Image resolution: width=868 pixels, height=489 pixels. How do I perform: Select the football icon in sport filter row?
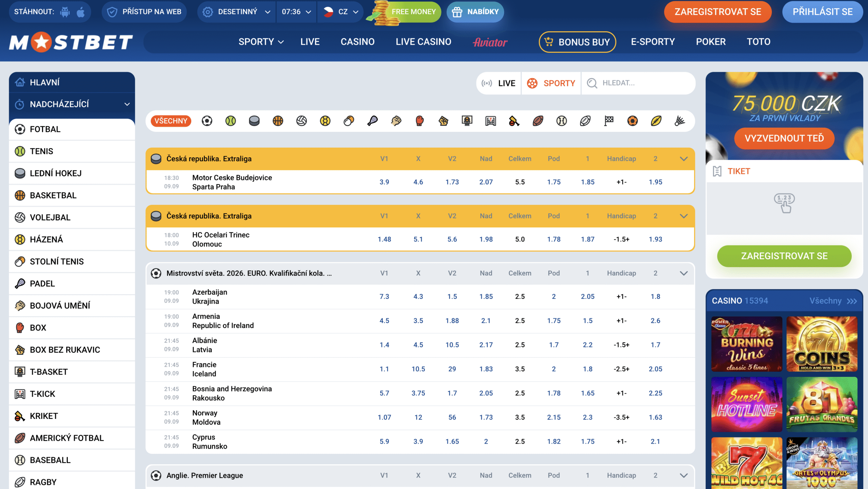(x=207, y=121)
